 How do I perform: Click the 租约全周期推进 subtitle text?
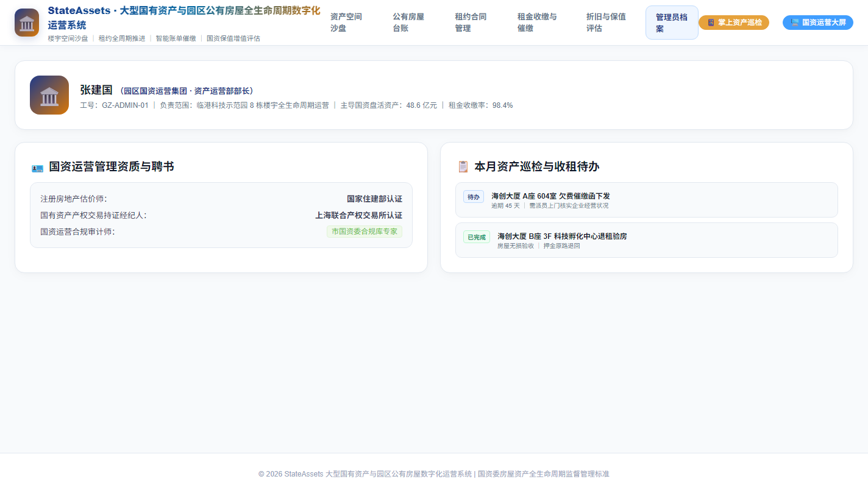point(122,38)
